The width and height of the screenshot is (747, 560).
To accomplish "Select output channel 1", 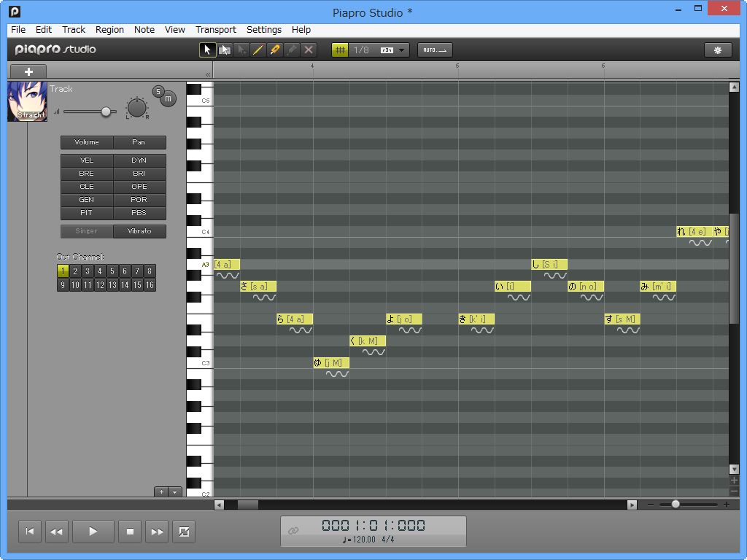I will 63,271.
